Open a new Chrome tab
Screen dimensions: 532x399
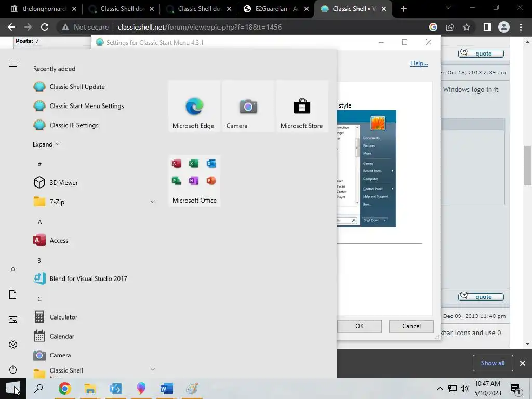[x=403, y=9]
